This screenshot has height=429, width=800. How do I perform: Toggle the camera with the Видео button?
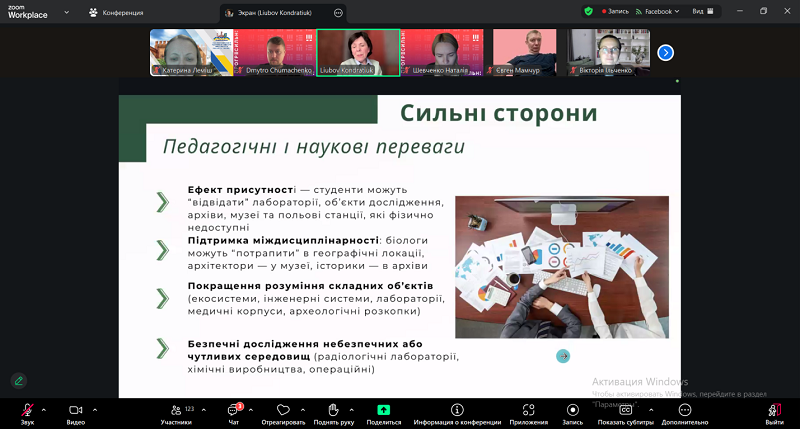[76, 410]
